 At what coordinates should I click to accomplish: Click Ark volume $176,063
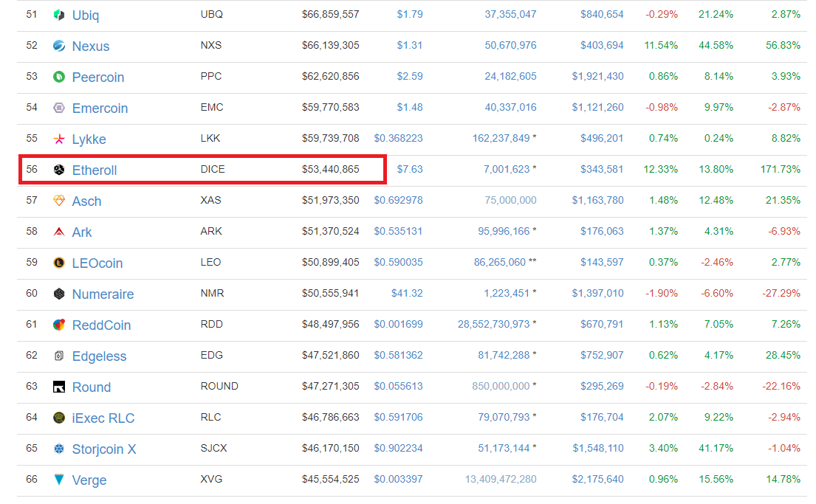tap(602, 232)
